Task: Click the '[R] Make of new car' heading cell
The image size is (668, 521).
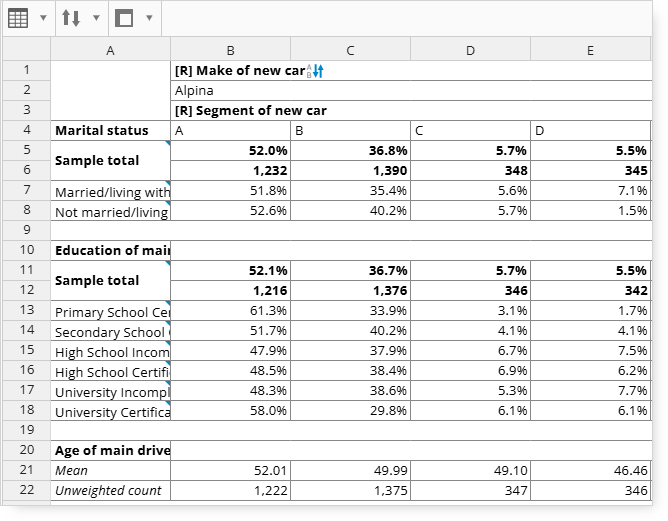Action: click(x=411, y=71)
